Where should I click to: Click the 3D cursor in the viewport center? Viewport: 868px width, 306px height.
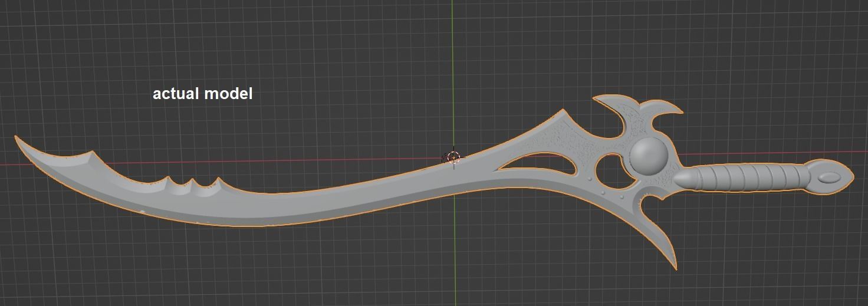[453, 157]
